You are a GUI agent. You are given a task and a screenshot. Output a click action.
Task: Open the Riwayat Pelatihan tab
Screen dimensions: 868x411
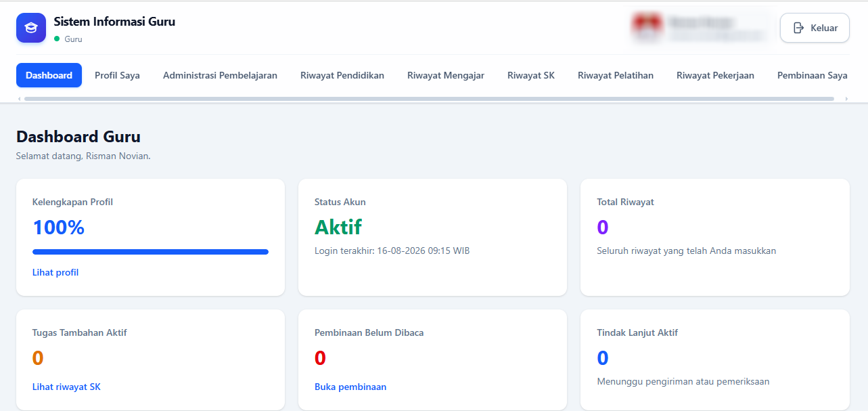[x=616, y=75]
